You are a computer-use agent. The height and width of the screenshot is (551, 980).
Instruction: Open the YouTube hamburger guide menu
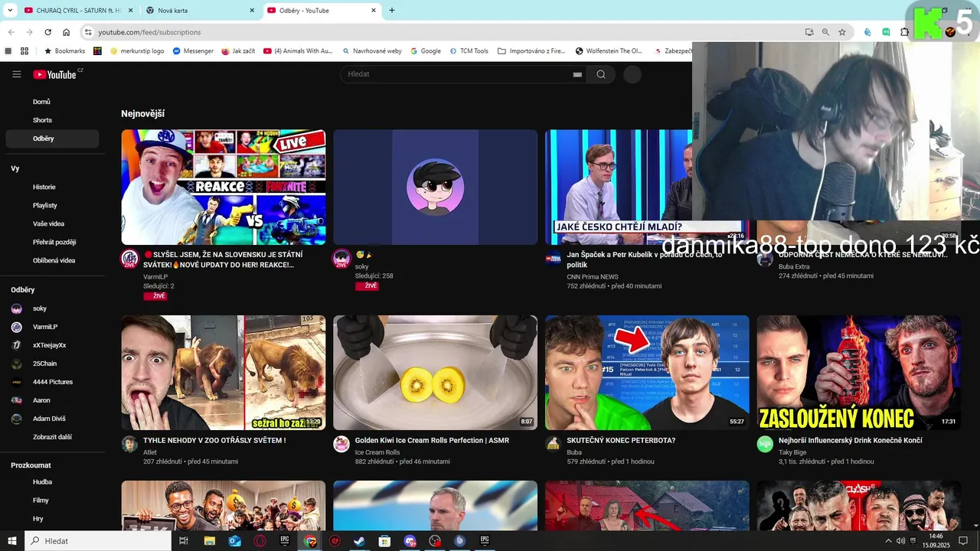pos(16,74)
